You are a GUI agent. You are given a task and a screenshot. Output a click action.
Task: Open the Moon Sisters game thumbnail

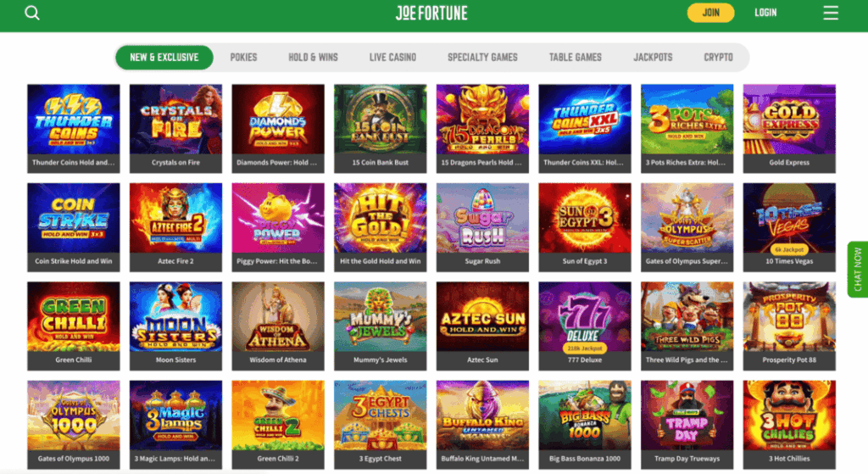coord(176,326)
